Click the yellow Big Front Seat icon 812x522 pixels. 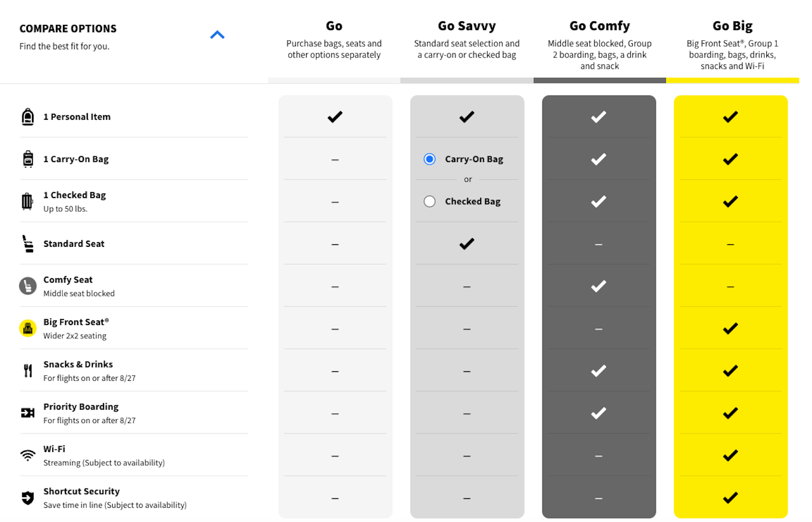click(x=28, y=329)
